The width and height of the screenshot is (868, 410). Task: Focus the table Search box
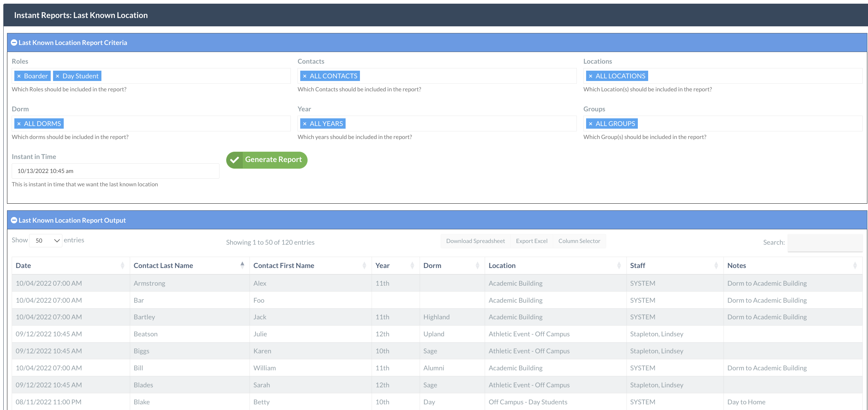point(825,242)
